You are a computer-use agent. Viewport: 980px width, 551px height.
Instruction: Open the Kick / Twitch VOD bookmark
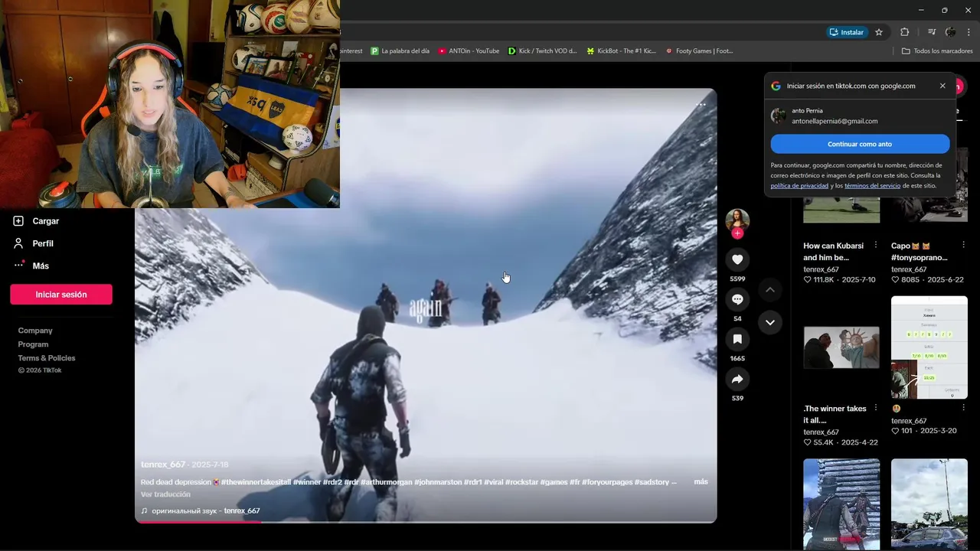(x=542, y=51)
